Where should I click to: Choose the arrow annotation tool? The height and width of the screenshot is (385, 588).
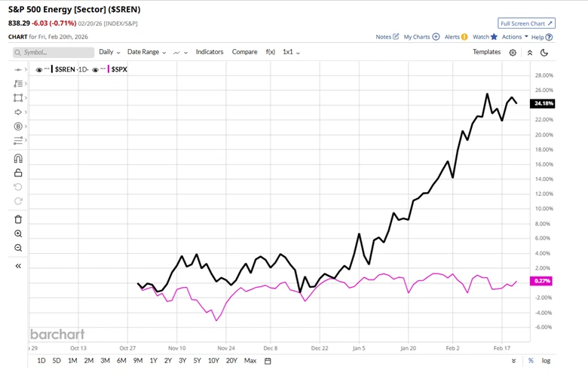tap(18, 112)
